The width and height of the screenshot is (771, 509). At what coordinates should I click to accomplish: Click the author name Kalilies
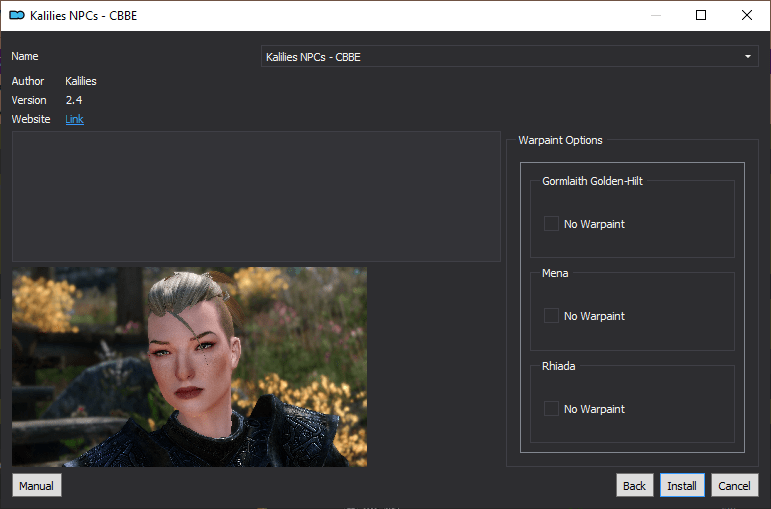(x=81, y=81)
